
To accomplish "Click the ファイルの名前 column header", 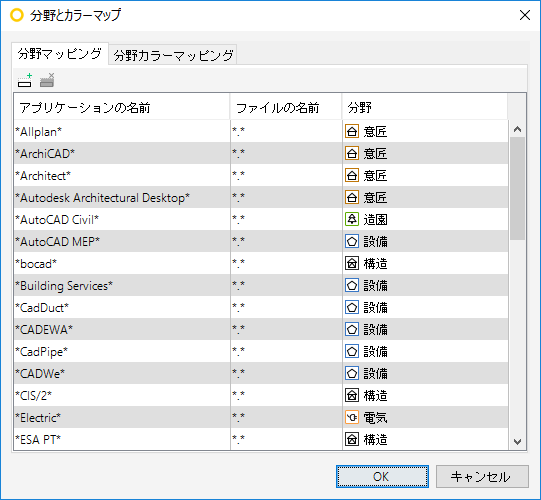I will pyautogui.click(x=286, y=108).
